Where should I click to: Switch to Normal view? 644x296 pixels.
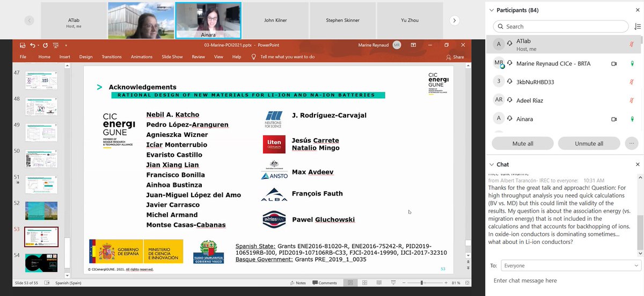[x=350, y=283]
